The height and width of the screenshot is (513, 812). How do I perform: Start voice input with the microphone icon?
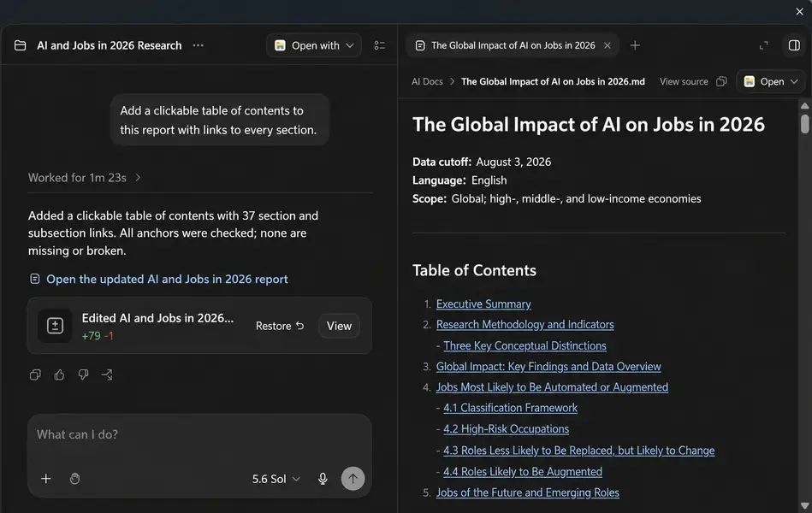[323, 479]
